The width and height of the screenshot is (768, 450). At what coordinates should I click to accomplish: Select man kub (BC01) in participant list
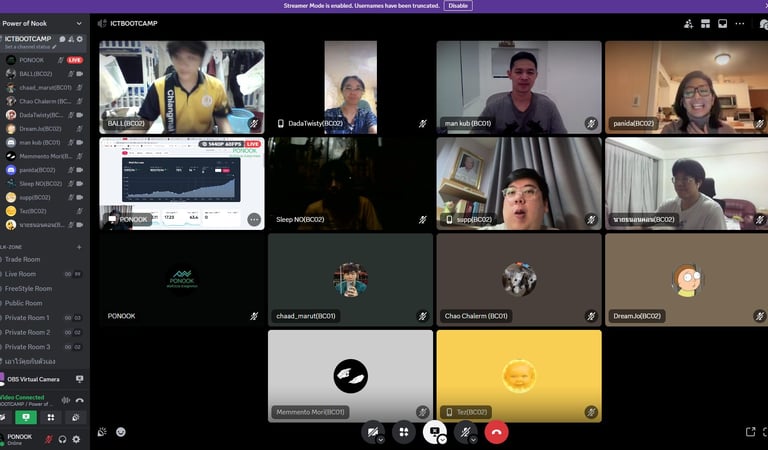click(44, 142)
